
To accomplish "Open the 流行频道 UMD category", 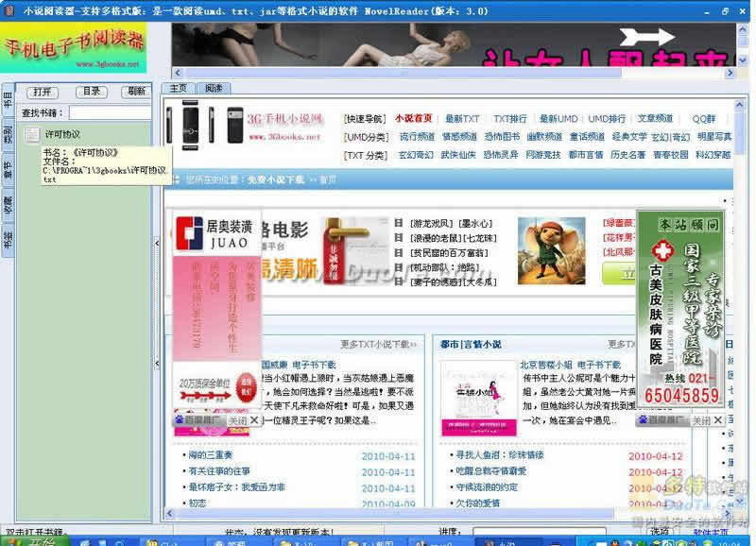I will (x=417, y=137).
